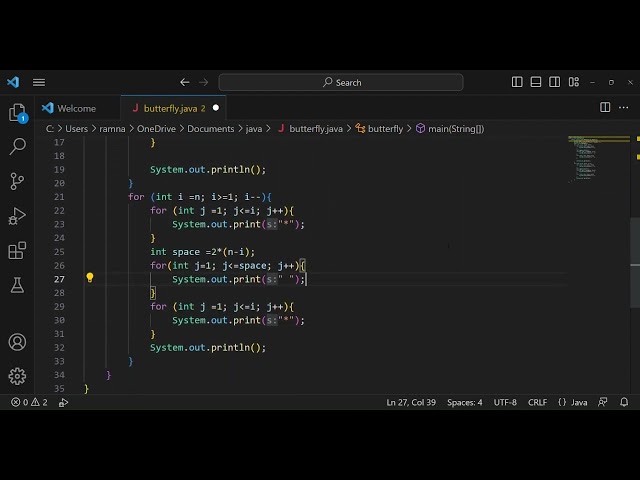
Task: Click the VS Code logo icon
Action: tap(13, 82)
